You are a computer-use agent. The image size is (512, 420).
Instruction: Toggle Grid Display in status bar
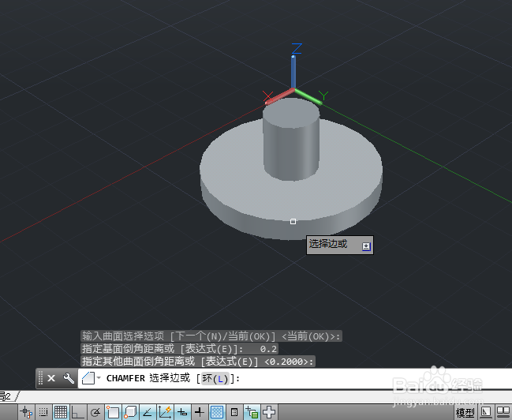(61, 412)
